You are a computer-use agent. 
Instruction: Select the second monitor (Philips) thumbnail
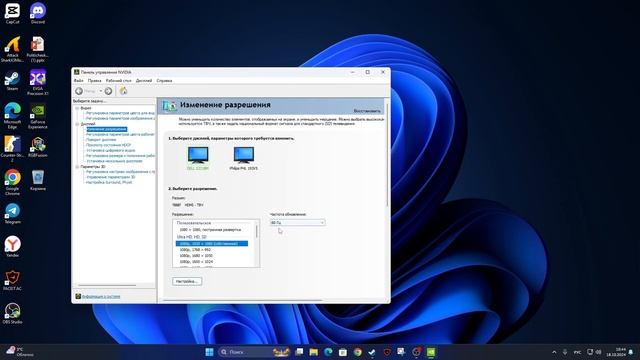pos(244,158)
